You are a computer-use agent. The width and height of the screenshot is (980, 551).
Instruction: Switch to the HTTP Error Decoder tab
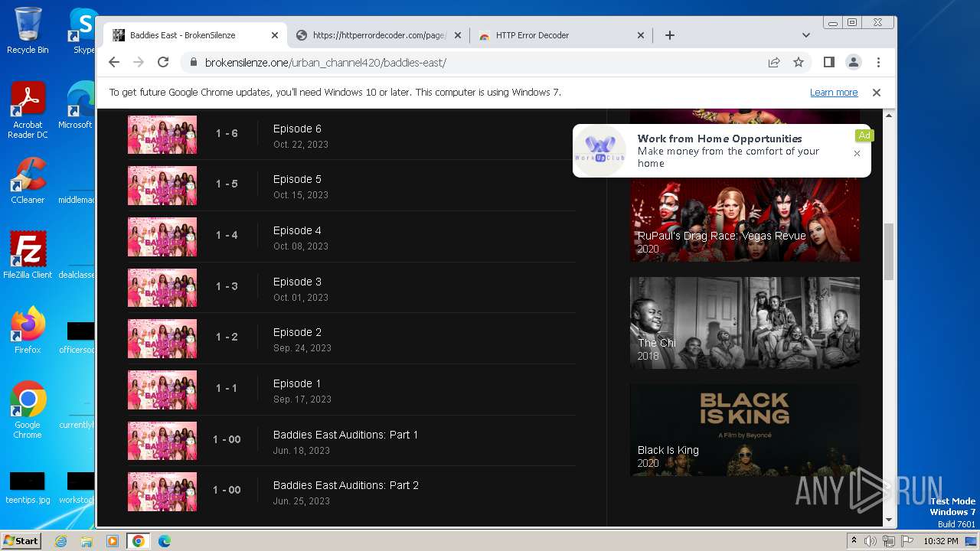561,35
